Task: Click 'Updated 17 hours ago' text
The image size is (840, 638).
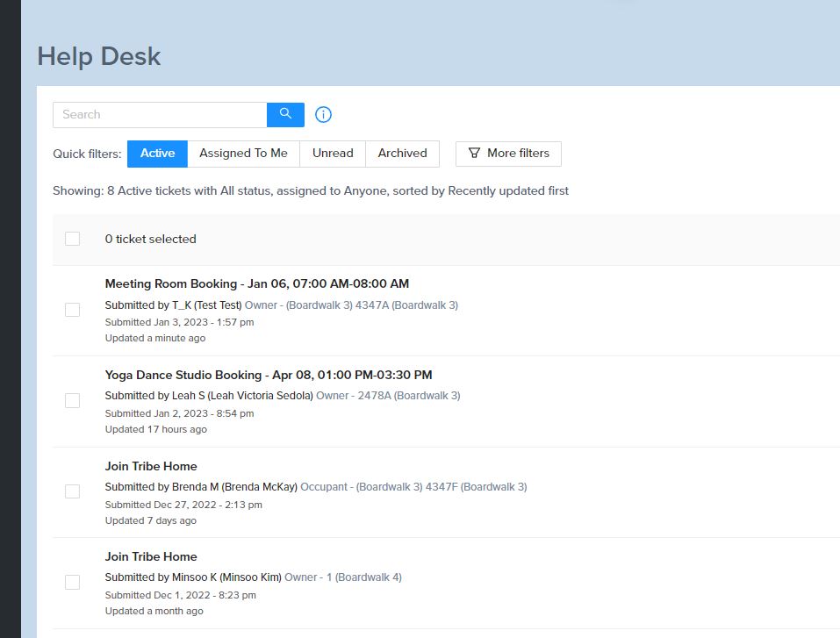Action: [x=156, y=429]
